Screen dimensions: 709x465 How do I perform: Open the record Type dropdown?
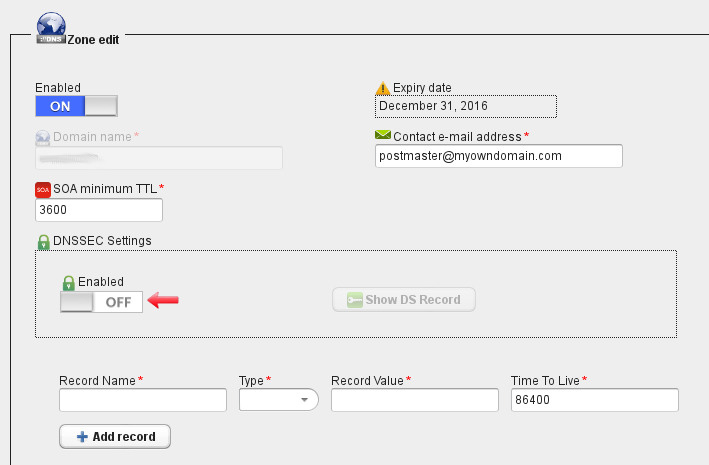(279, 399)
